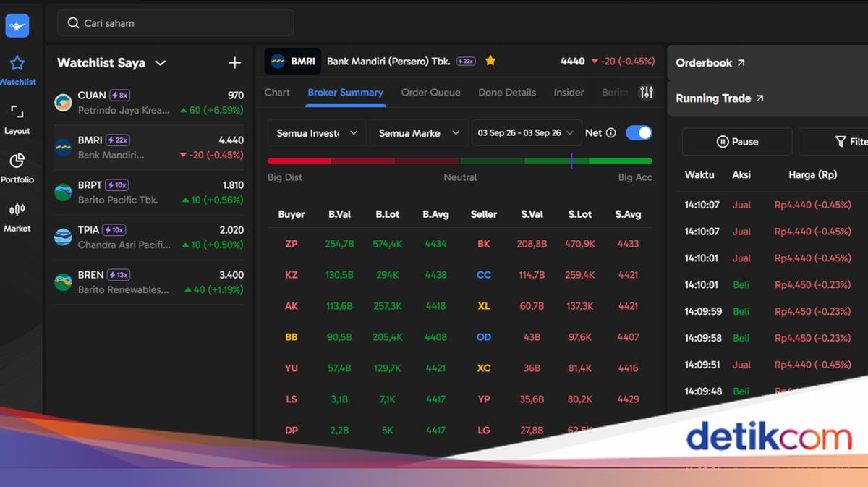
Task: Expand the Watchlist Saya chevron
Action: 161,63
